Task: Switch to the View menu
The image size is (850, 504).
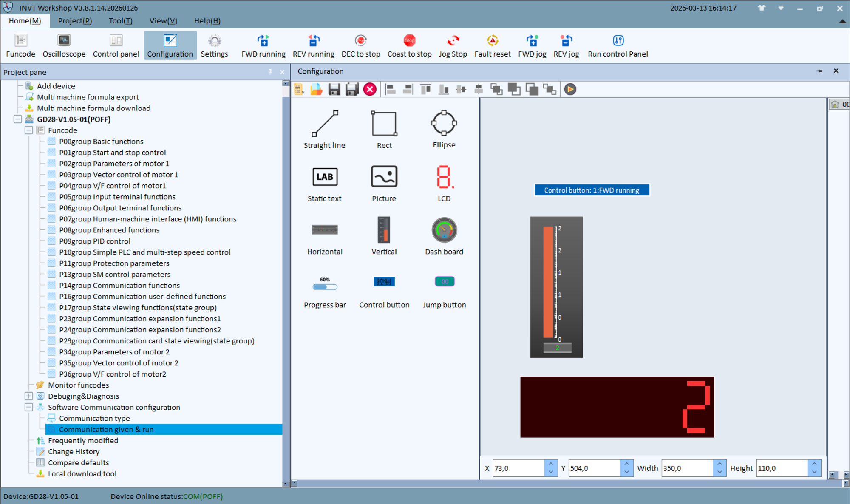Action: coord(163,20)
